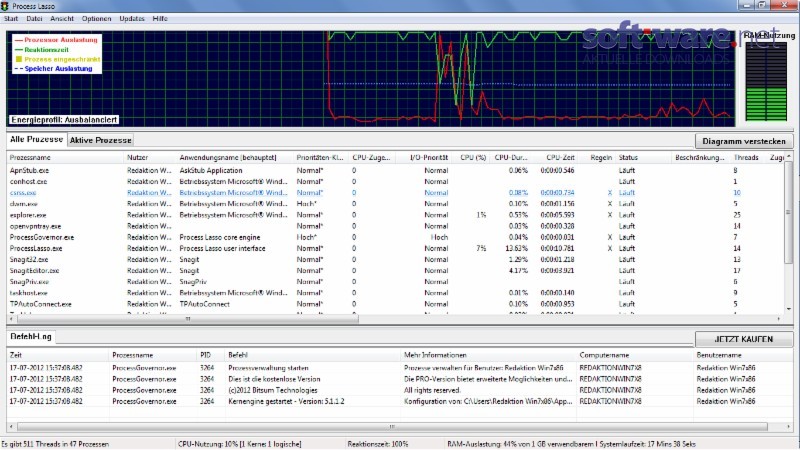Click the Benutzername column header in log
This screenshot has height=450, width=800.
click(x=742, y=355)
